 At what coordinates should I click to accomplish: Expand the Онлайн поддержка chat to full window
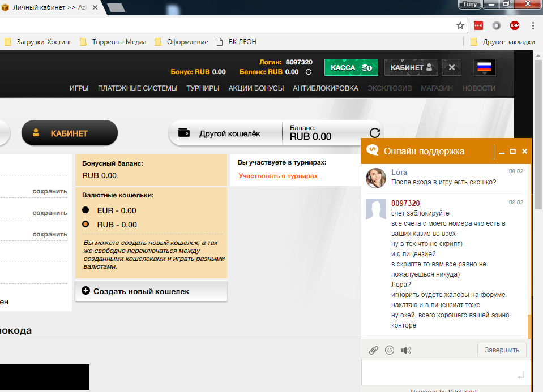coord(513,152)
